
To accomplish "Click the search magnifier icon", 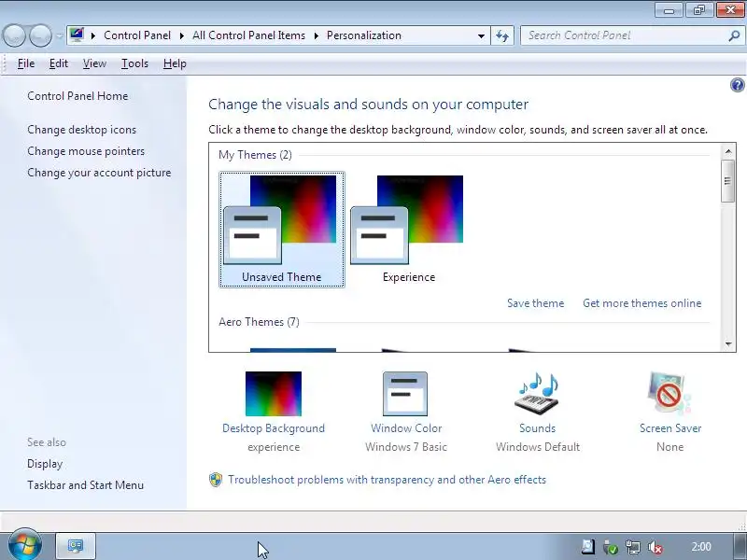I will 734,35.
